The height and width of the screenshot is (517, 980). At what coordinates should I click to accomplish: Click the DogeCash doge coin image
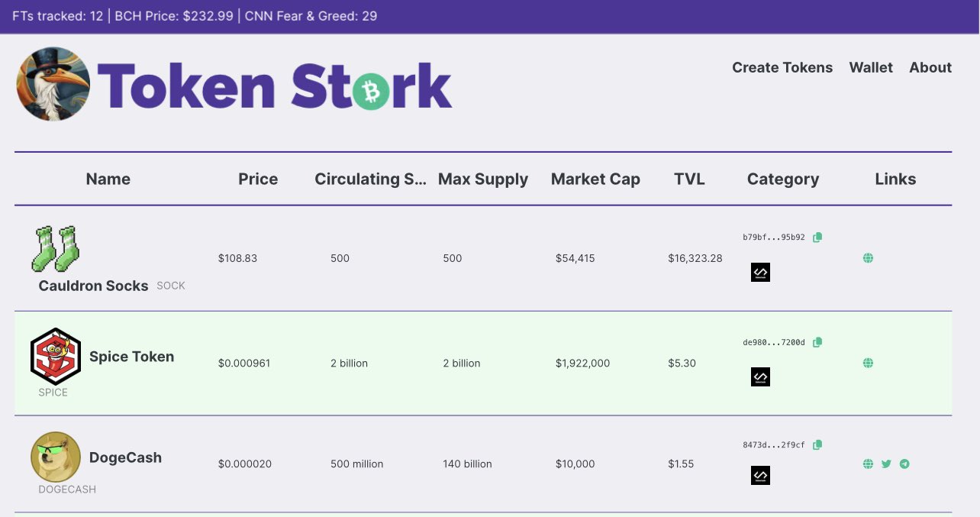tap(56, 457)
